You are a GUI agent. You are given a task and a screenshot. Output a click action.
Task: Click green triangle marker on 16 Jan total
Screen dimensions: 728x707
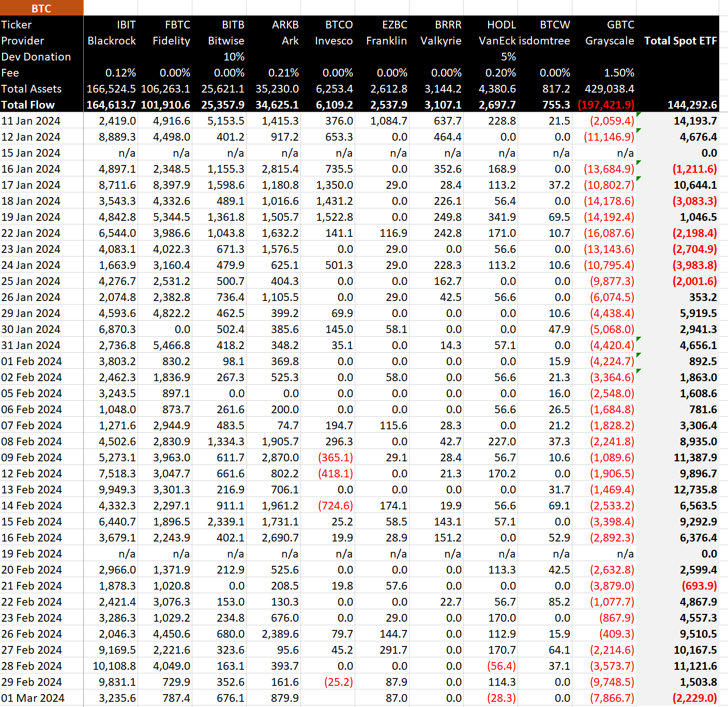(x=639, y=163)
